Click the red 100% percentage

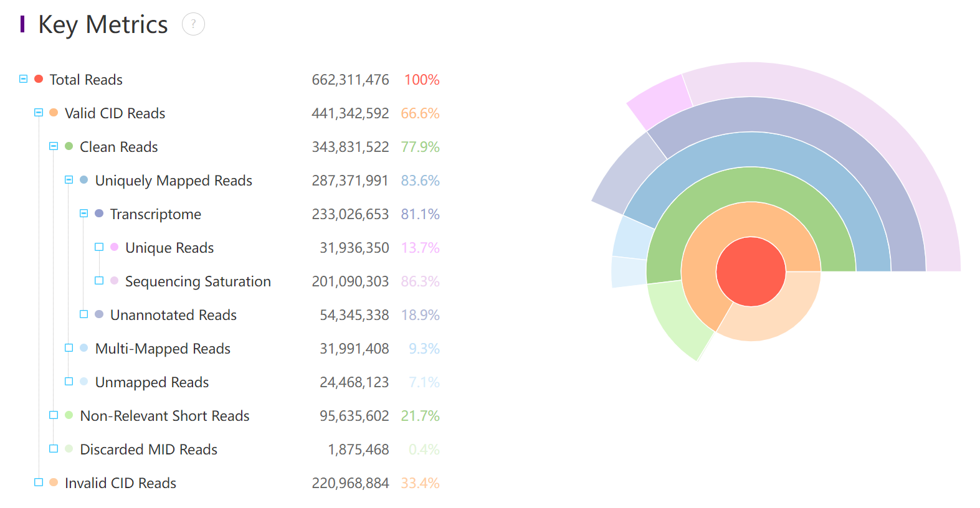tap(422, 80)
